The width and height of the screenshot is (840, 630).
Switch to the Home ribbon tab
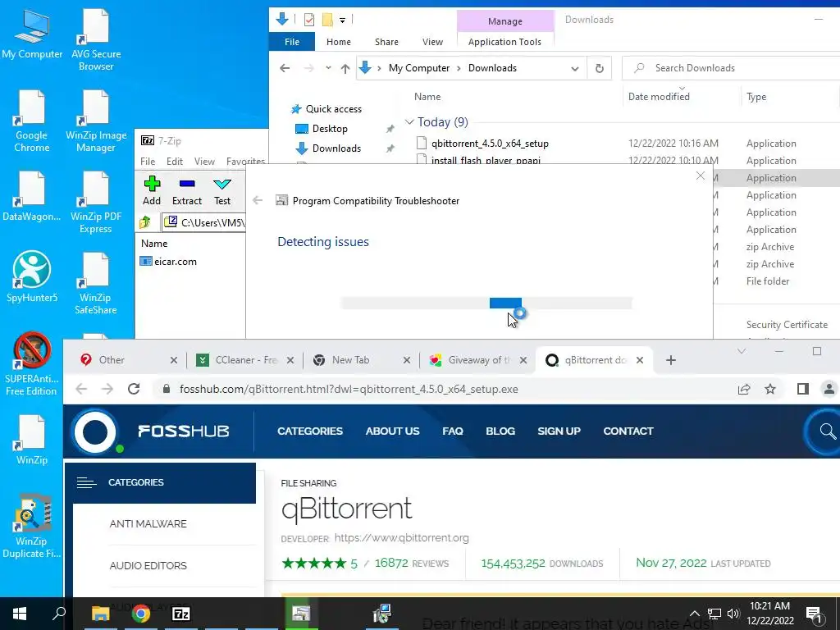coord(339,42)
